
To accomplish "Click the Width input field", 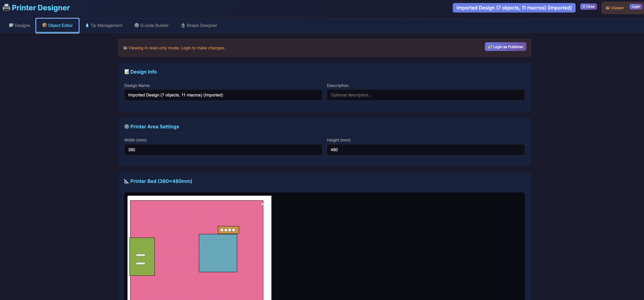I will (223, 150).
